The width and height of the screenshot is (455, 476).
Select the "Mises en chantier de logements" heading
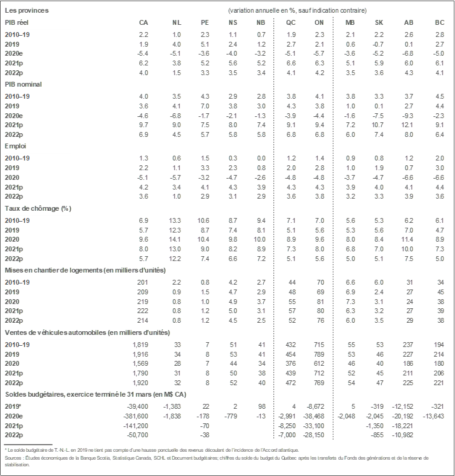[85, 270]
